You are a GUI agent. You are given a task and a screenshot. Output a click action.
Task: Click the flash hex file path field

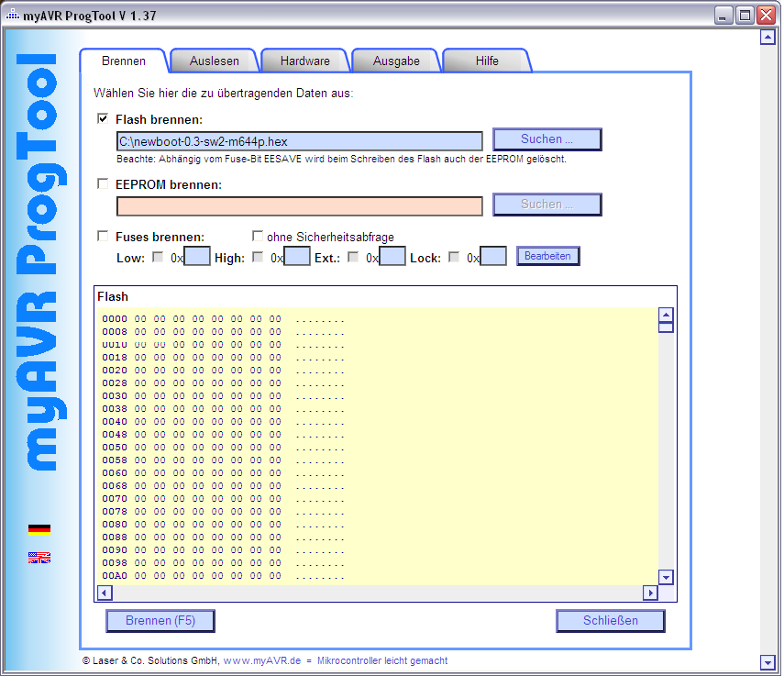click(x=299, y=141)
